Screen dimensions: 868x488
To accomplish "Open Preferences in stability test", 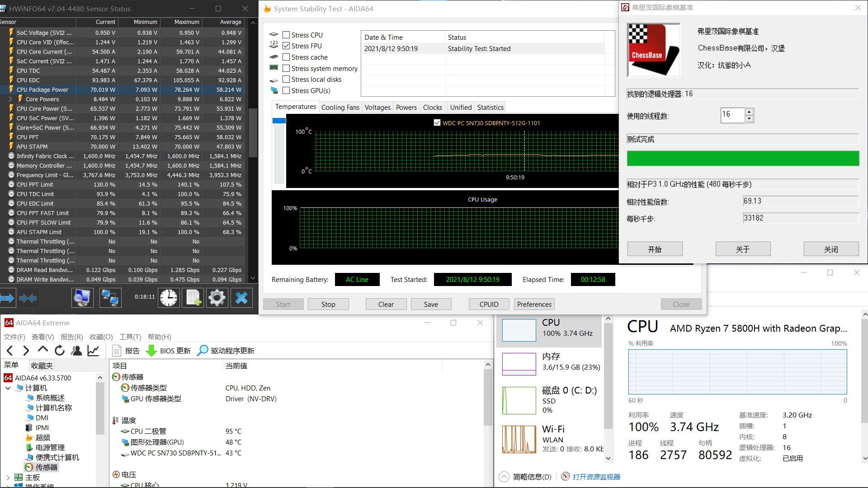I will point(534,304).
